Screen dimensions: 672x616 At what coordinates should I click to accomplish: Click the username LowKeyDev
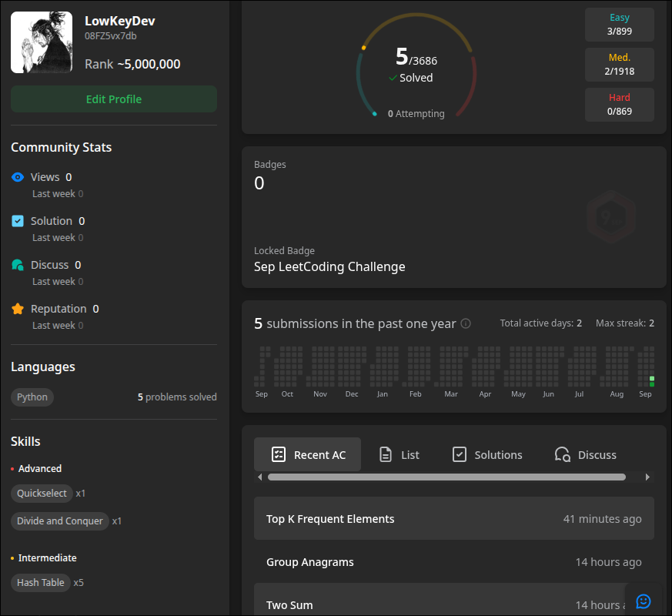click(120, 21)
